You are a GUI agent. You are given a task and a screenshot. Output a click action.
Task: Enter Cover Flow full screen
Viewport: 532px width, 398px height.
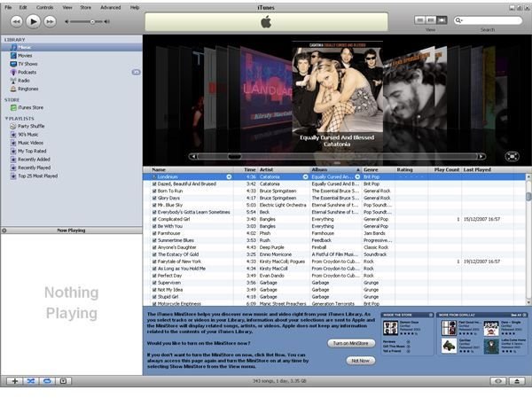click(512, 156)
